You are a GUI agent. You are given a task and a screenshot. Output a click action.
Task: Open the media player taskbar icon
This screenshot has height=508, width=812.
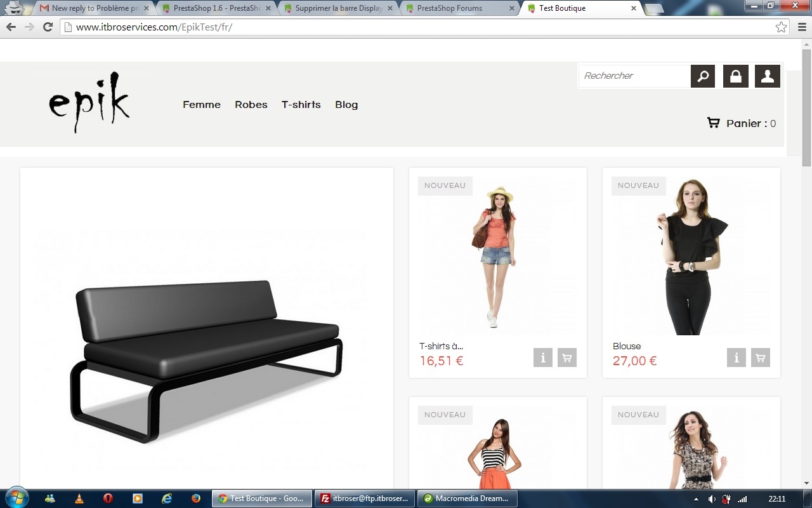(138, 498)
